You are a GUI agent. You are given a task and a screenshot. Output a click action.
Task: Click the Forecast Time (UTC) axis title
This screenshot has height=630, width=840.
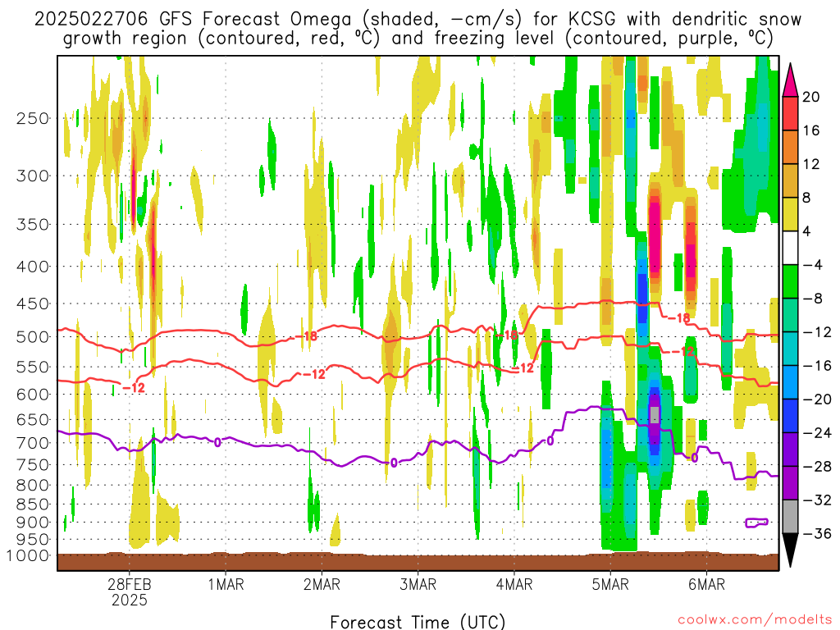418,622
